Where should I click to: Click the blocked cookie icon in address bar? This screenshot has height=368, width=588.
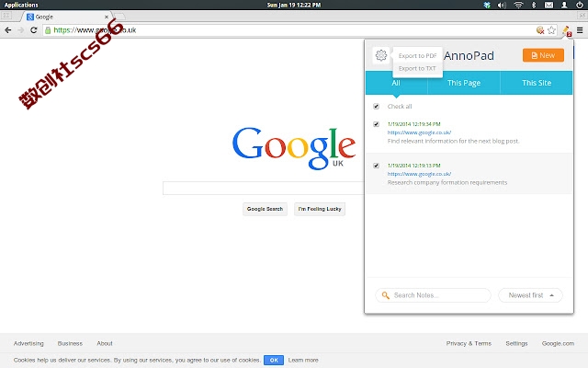pos(540,30)
